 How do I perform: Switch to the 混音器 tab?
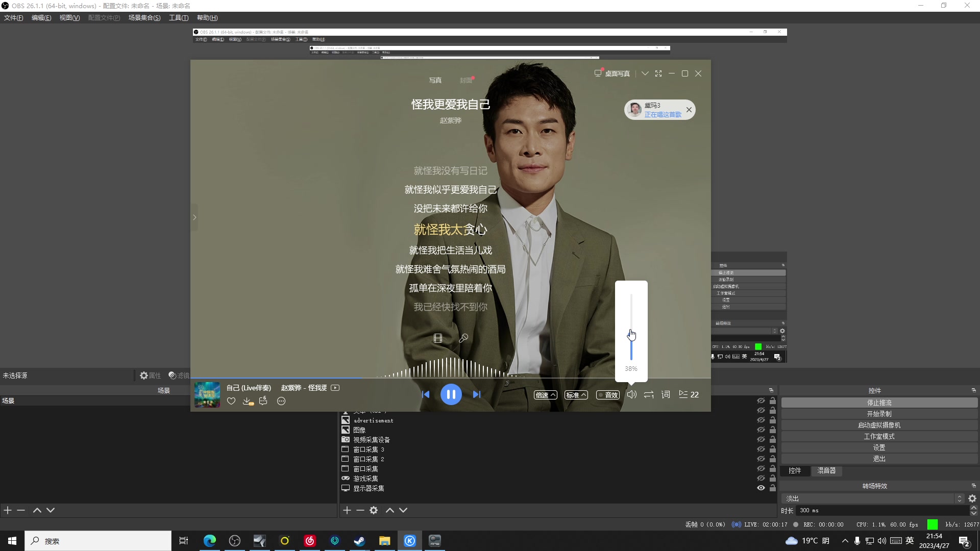pyautogui.click(x=826, y=470)
